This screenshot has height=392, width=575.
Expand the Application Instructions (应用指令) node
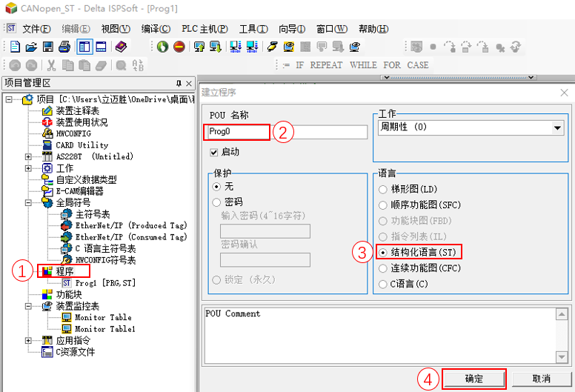(x=28, y=340)
